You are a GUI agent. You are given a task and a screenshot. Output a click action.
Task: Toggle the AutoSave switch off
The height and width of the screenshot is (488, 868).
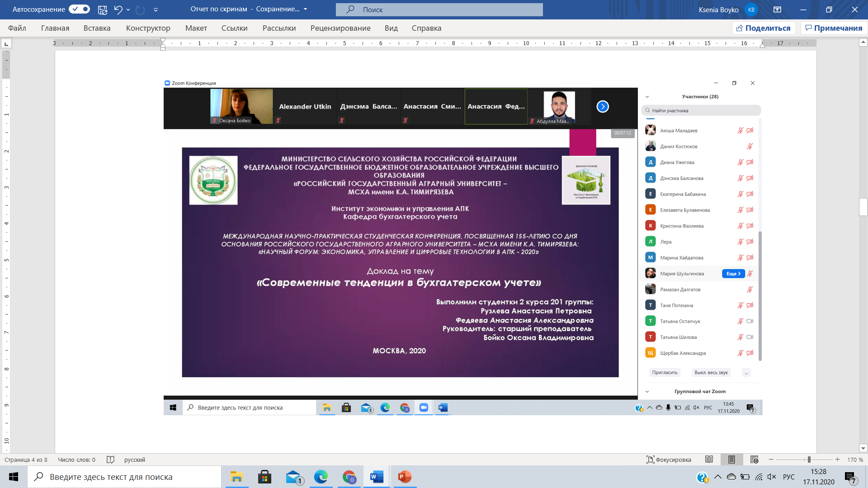[79, 9]
